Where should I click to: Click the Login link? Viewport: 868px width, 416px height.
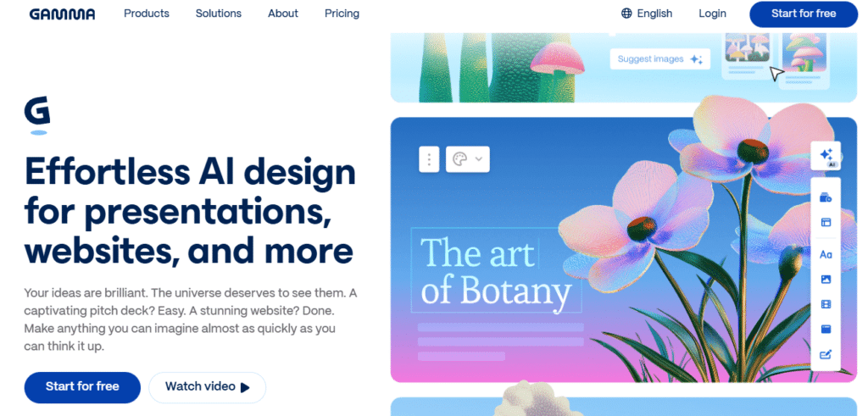[x=712, y=14]
